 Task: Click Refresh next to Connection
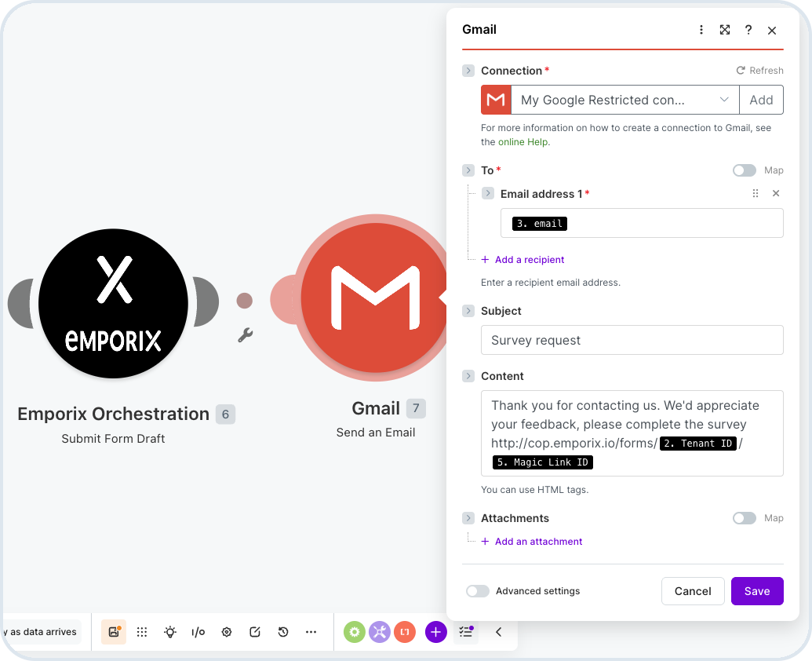point(759,71)
